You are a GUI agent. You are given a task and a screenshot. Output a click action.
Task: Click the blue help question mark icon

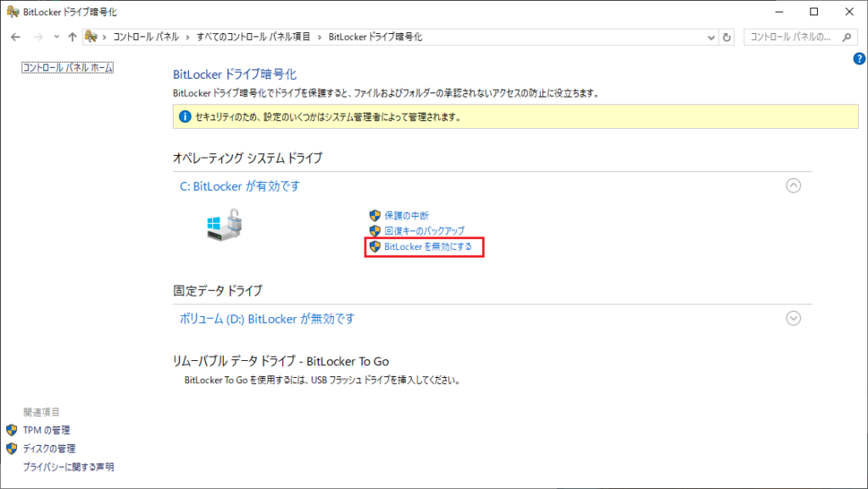[x=859, y=58]
